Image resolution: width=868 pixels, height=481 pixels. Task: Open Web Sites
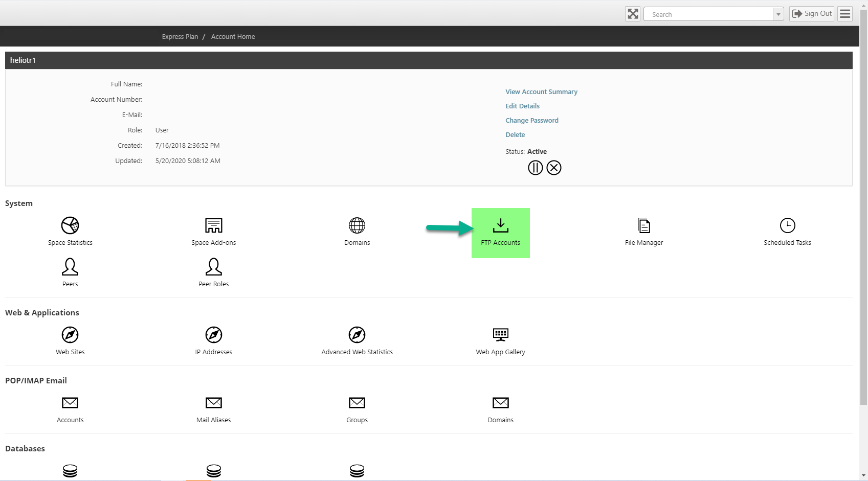pos(70,341)
